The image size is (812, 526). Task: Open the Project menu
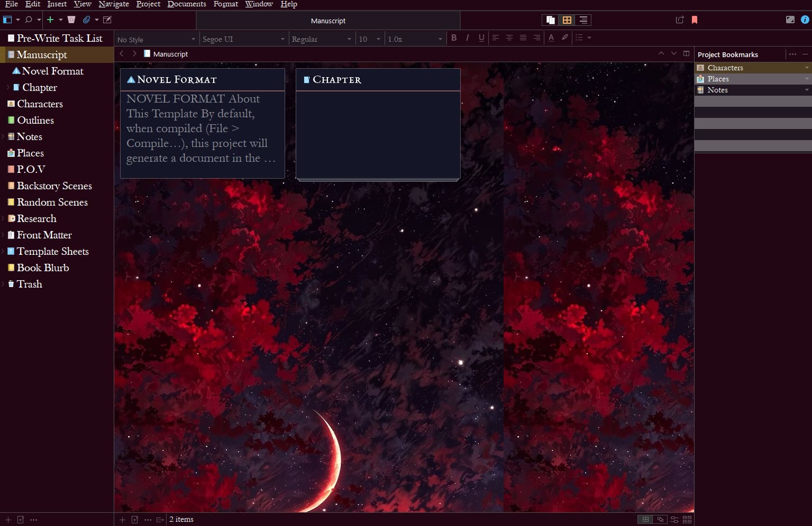148,4
